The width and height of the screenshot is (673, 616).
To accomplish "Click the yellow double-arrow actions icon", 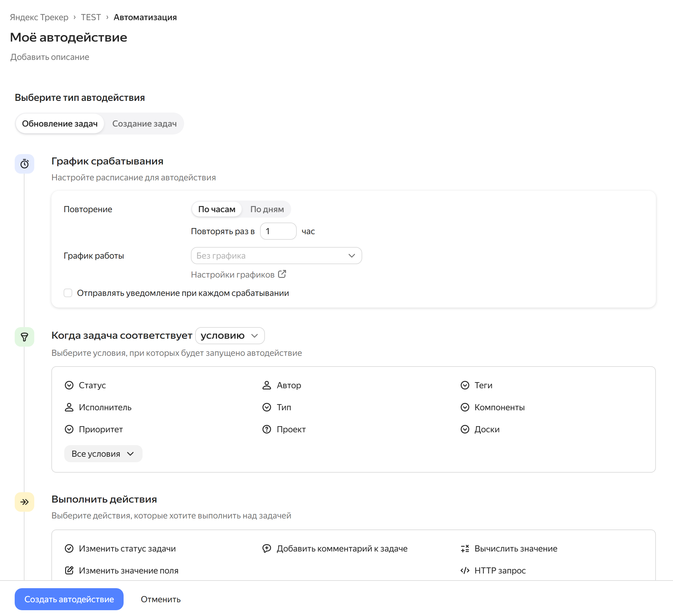I will (24, 502).
